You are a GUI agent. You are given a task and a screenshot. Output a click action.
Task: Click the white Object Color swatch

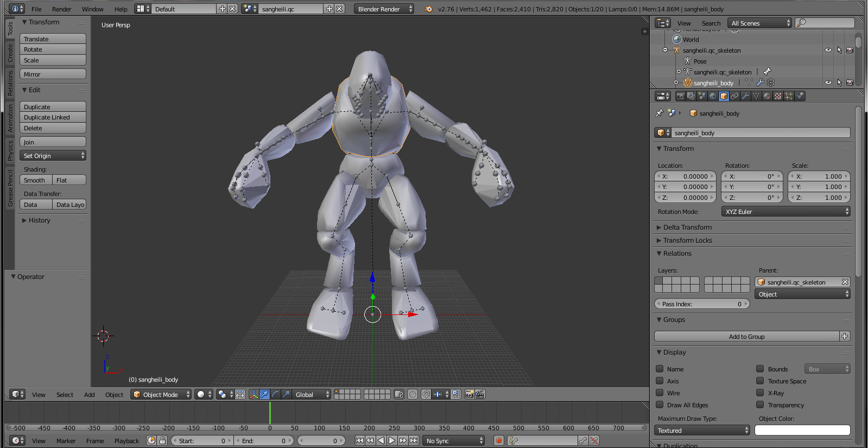click(802, 430)
